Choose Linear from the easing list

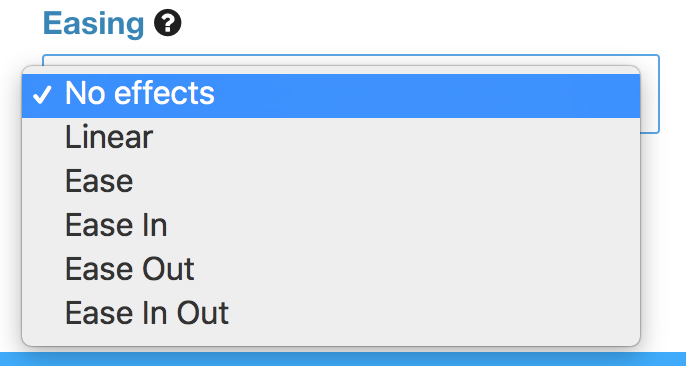point(331,137)
